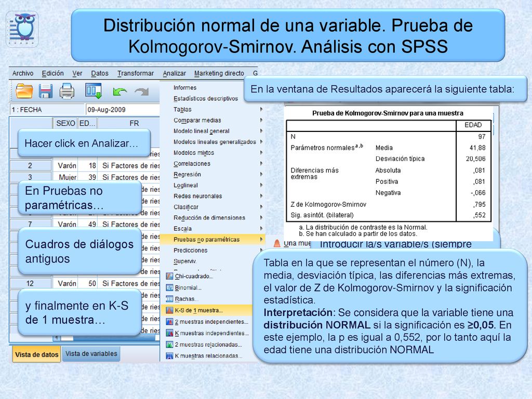This screenshot has width=532, height=399.
Task: Expand the Regresión submenu arrow
Action: pyautogui.click(x=261, y=175)
